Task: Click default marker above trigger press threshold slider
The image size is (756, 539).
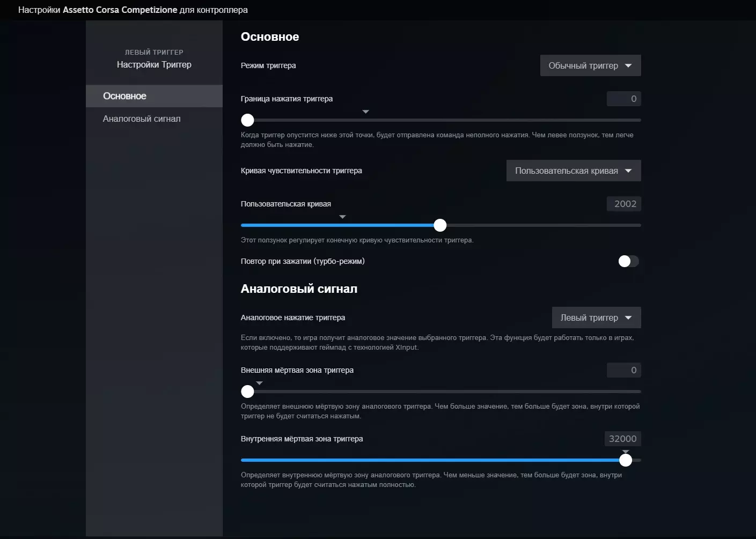Action: (x=365, y=112)
